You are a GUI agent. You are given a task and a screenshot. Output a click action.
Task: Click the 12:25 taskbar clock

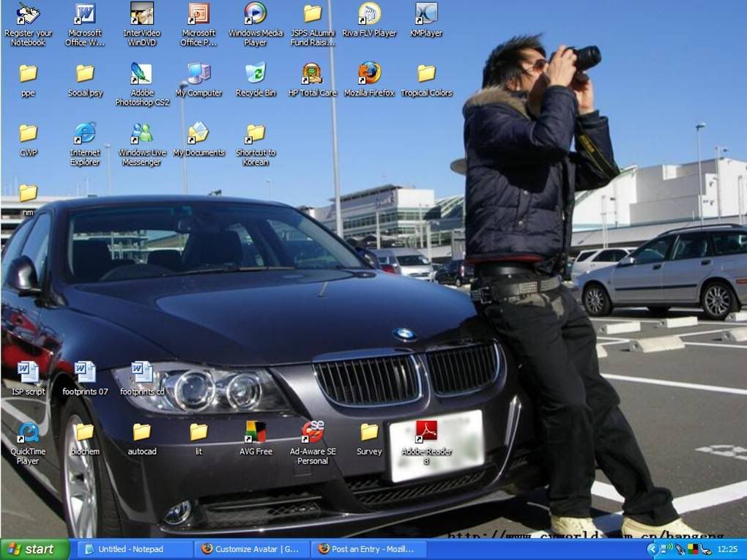(727, 550)
